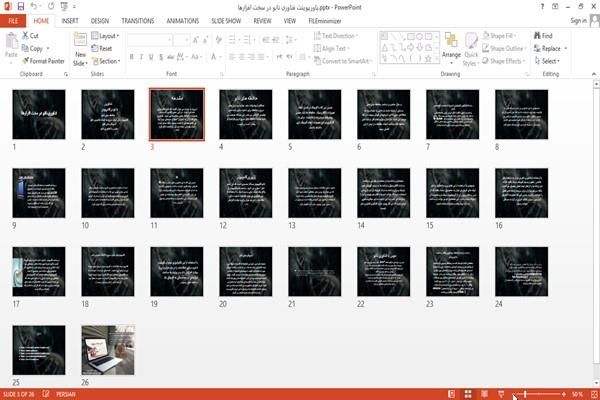Screen dimensions: 600x400
Task: Toggle text Shadow formatting
Action: tap(161, 57)
